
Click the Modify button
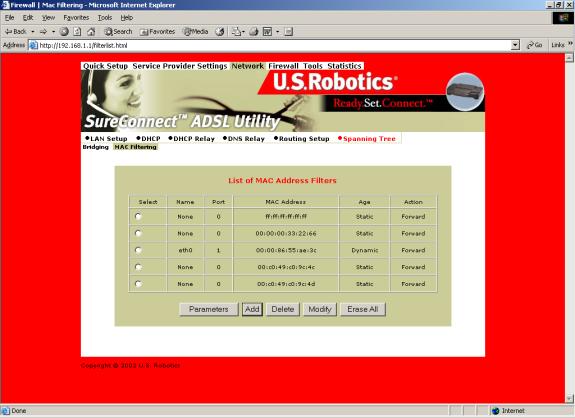320,309
